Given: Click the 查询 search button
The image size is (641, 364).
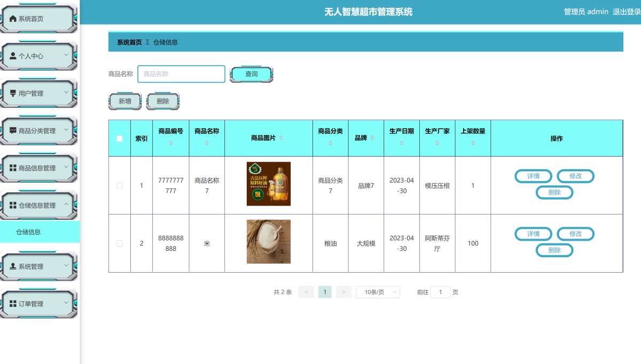Looking at the screenshot, I should (251, 74).
